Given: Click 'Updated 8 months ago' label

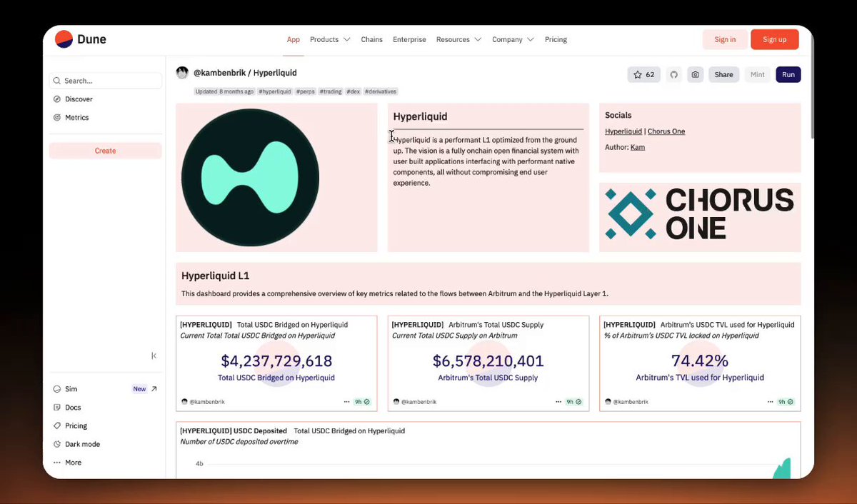Looking at the screenshot, I should [x=224, y=91].
